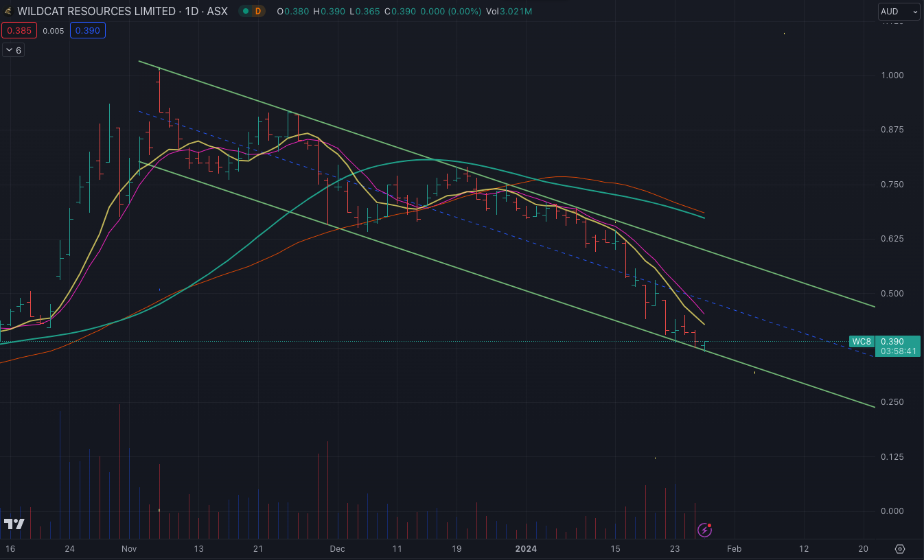Click the blue 0.390 buy price button

[88, 30]
